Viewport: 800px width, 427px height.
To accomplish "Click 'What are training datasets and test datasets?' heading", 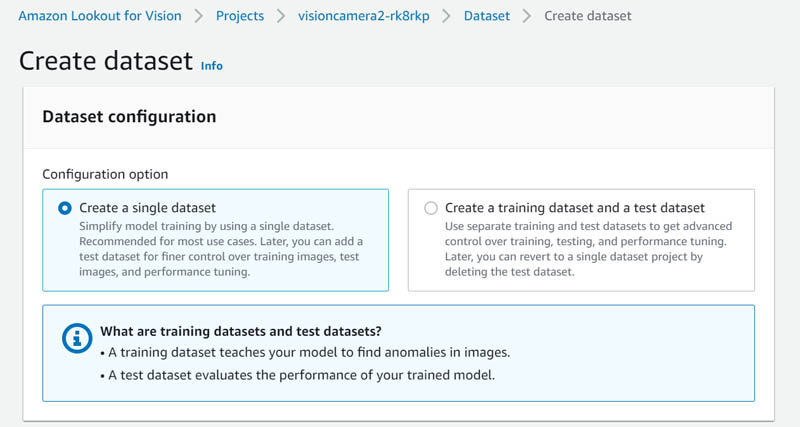I will tap(241, 331).
